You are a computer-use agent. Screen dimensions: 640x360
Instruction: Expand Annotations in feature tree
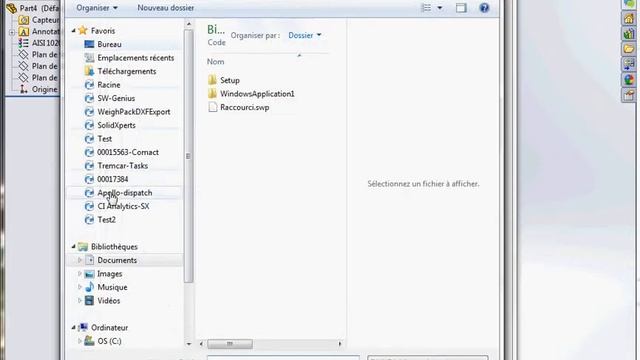[12, 32]
